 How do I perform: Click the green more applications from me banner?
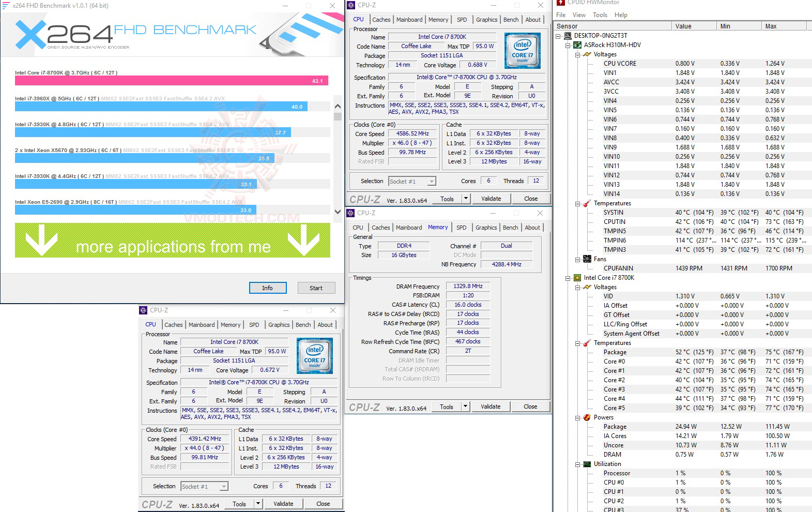[x=173, y=240]
